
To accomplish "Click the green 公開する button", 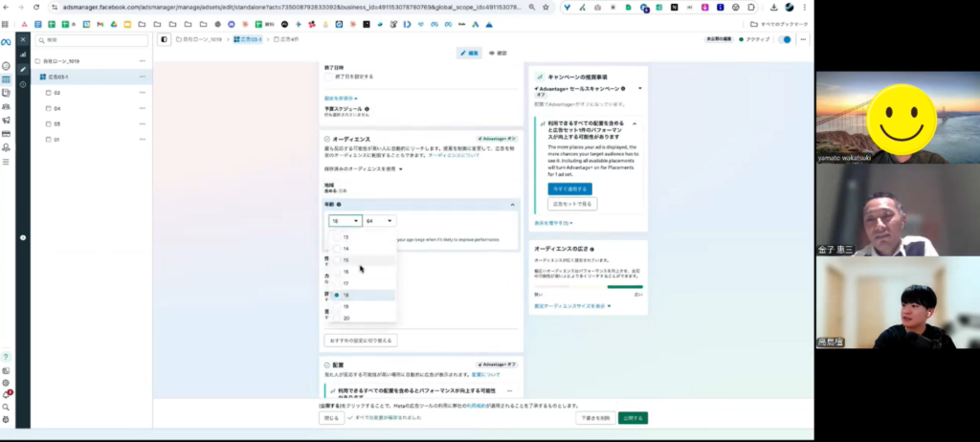I will coord(633,418).
